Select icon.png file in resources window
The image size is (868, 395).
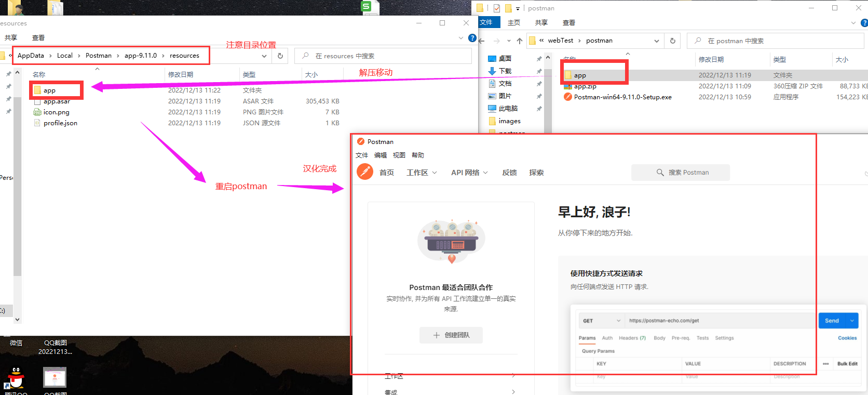point(51,112)
